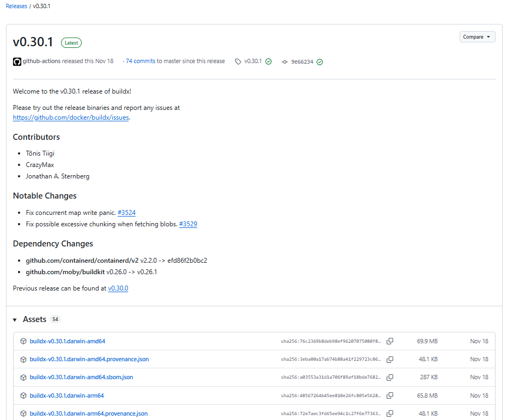Click package icon for buildx-v0.30.1.darwin-arm64
The width and height of the screenshot is (507, 420).
pyautogui.click(x=23, y=396)
